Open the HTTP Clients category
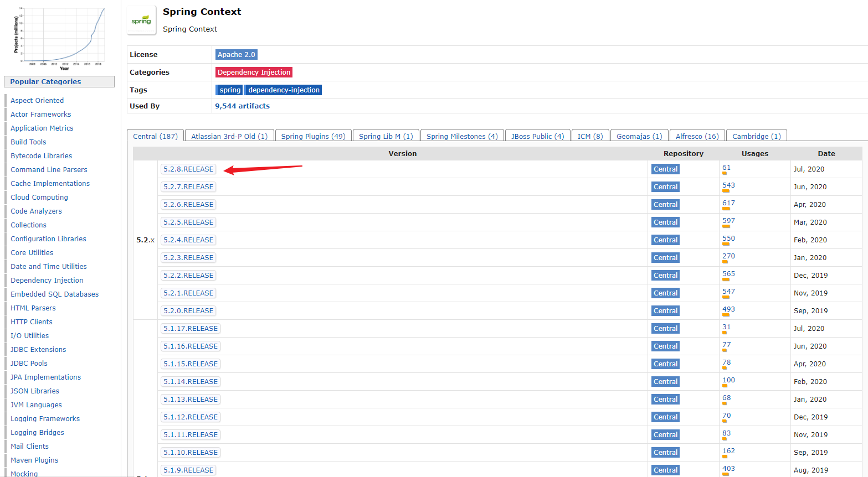The image size is (868, 477). pos(32,322)
